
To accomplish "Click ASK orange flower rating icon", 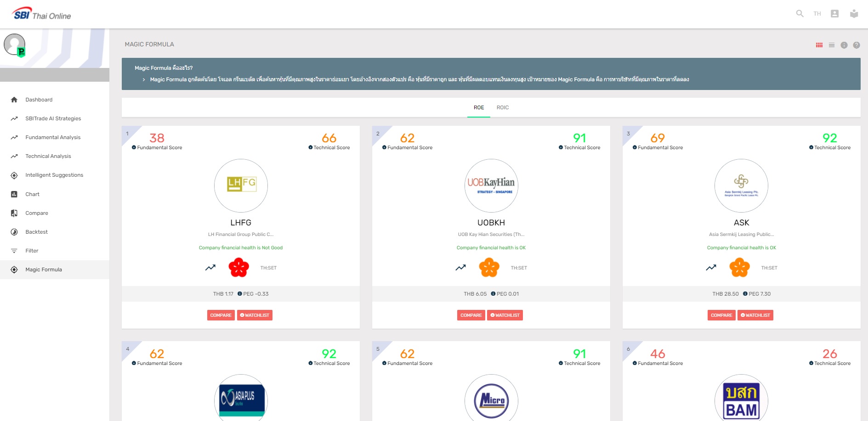I will pos(740,268).
